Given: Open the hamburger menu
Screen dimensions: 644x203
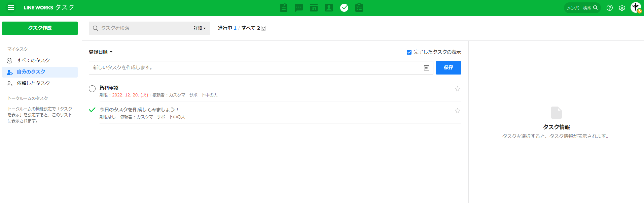Looking at the screenshot, I should tap(11, 7).
